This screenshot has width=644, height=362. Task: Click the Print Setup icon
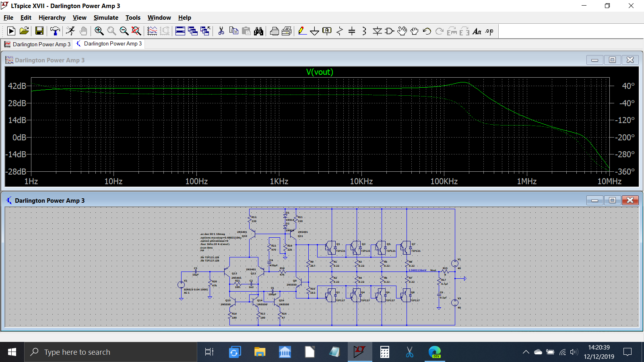tap(287, 31)
